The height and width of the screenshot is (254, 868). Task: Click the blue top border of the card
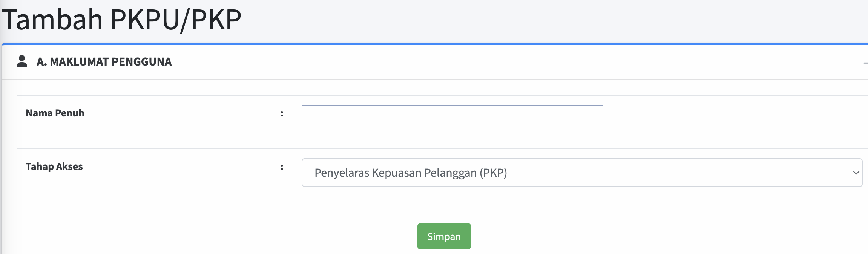(x=434, y=44)
